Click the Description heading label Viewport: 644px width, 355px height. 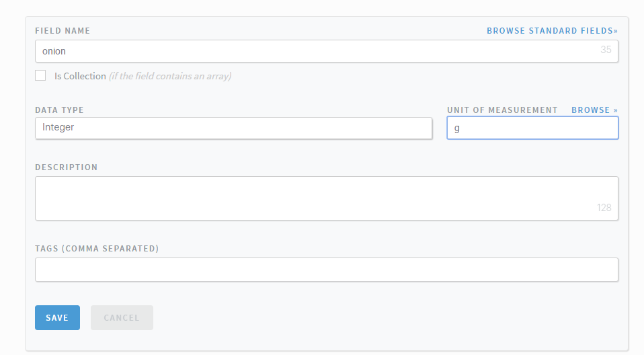[x=66, y=167]
